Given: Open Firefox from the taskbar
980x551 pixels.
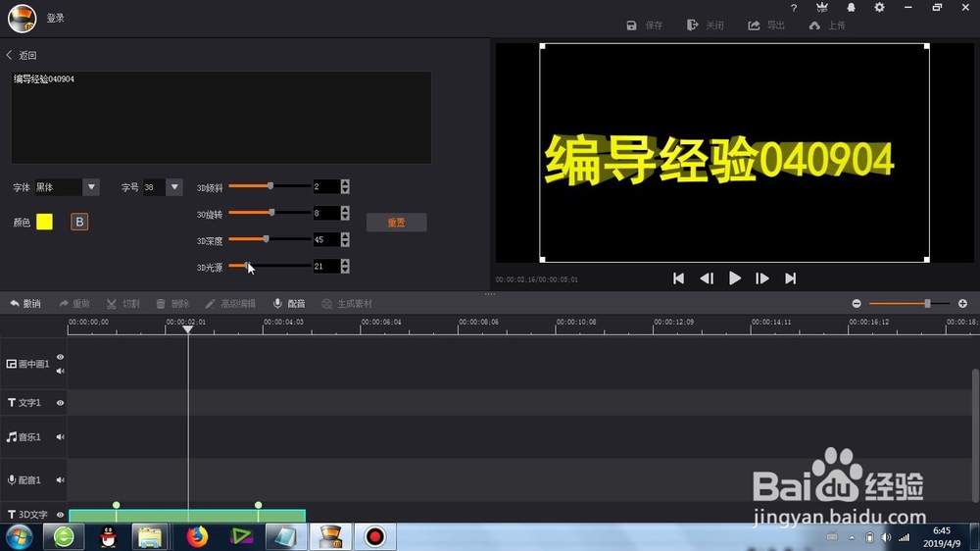Looking at the screenshot, I should coord(197,537).
